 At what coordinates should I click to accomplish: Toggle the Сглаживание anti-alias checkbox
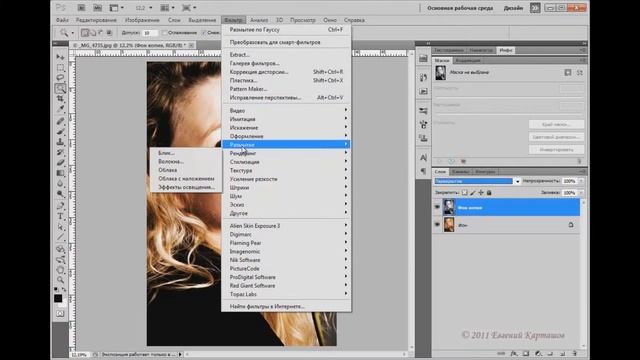pos(164,33)
